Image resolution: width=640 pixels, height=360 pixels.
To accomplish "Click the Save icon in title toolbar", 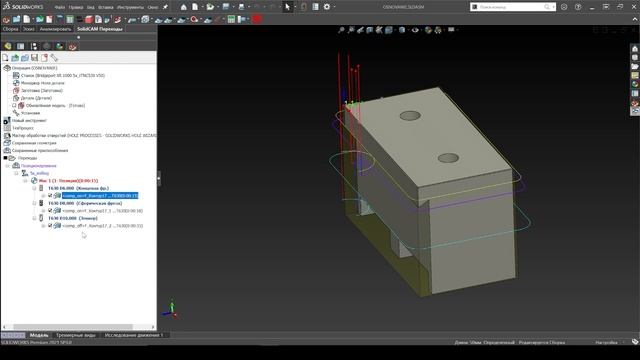I will 226,7.
